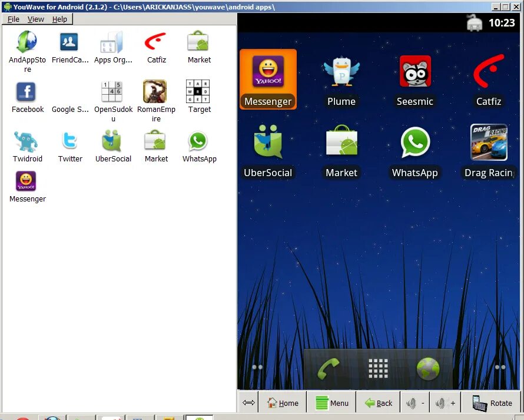Tap Drag Racing on the Android home screen
Screen dimensions: 524x420
(489, 151)
